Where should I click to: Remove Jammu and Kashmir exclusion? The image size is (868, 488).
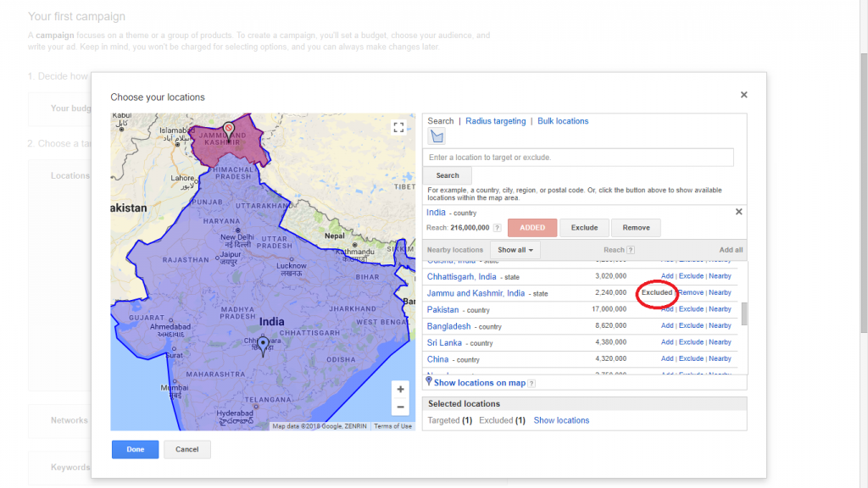[x=691, y=292]
